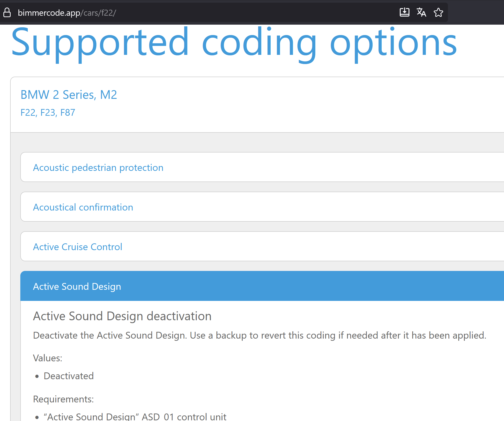Click the install app icon in address bar

tap(404, 12)
